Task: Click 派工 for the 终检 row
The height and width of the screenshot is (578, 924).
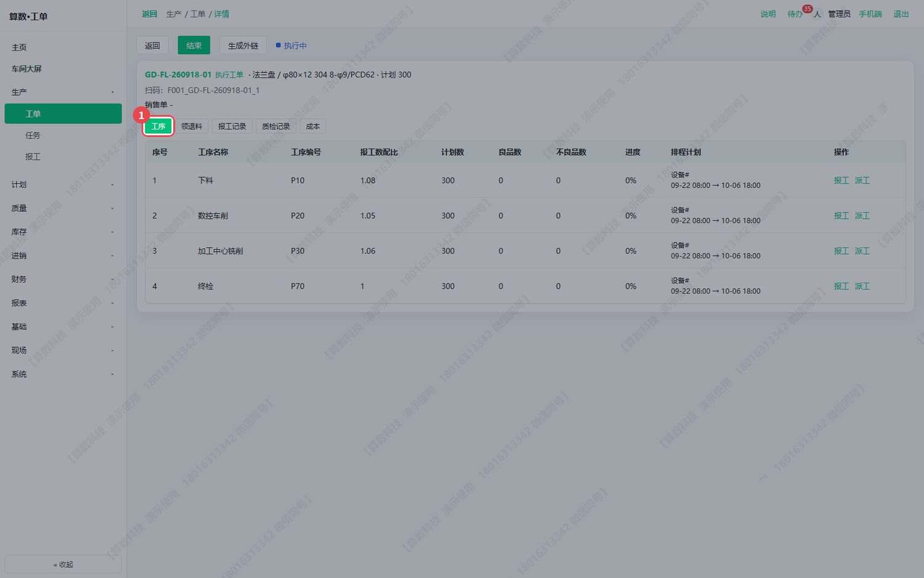Action: click(862, 286)
